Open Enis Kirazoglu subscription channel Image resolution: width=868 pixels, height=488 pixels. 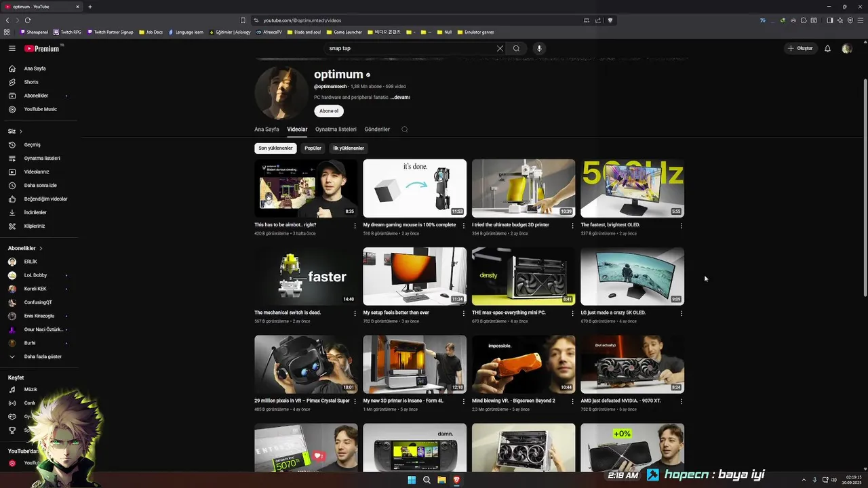click(41, 316)
